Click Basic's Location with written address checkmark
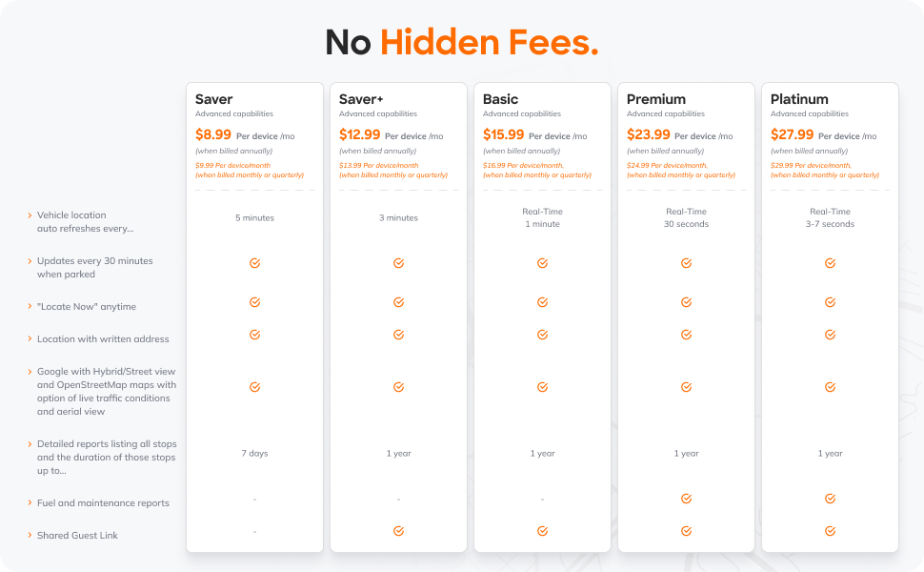The image size is (924, 572). [542, 335]
